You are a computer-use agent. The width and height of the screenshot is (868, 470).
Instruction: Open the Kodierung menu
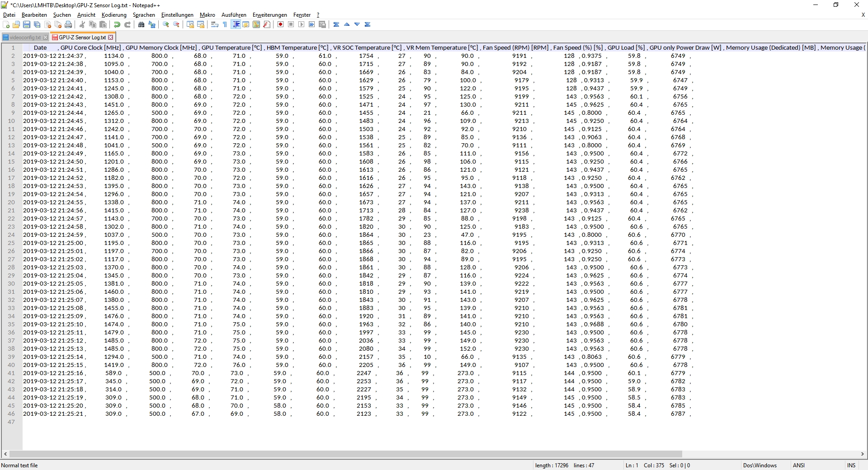114,15
